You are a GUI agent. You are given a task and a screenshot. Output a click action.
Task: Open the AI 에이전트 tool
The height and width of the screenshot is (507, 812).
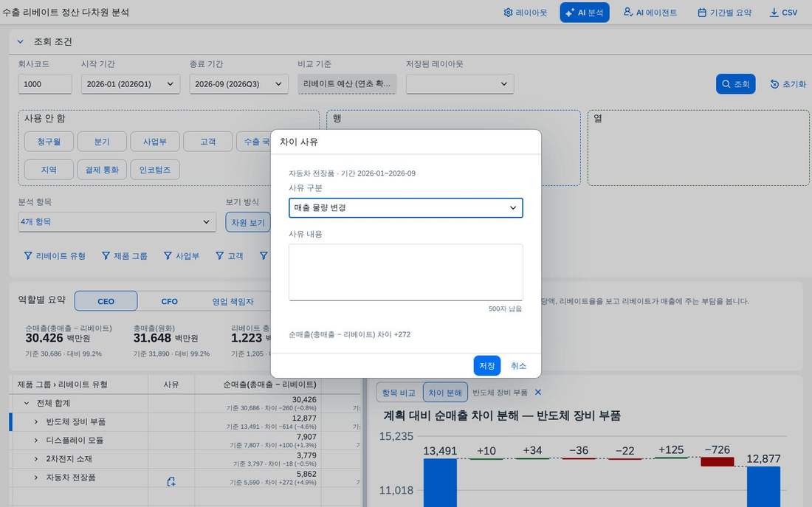point(650,13)
